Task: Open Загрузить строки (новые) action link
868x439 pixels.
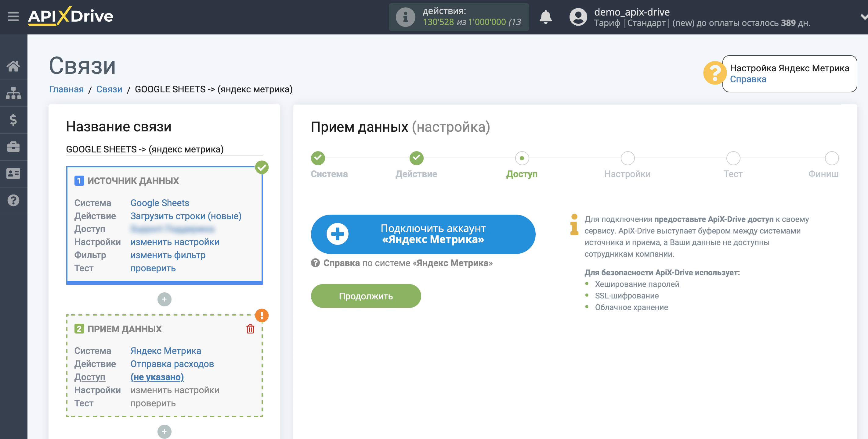Action: tap(186, 216)
